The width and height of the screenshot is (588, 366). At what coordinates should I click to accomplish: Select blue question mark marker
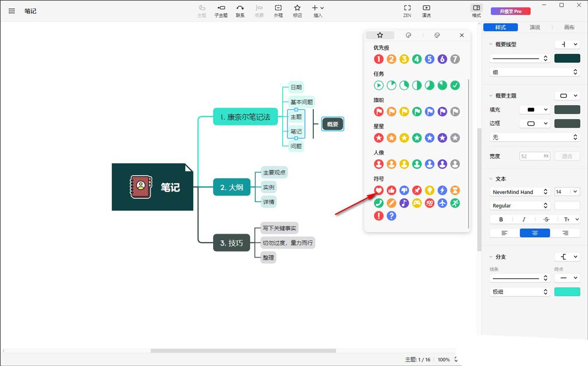click(x=392, y=216)
